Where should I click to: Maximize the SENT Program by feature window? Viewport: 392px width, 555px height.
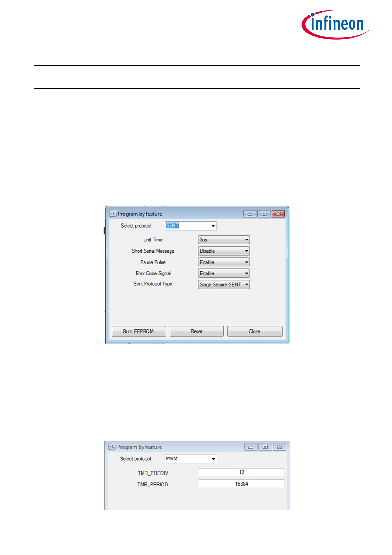point(264,214)
